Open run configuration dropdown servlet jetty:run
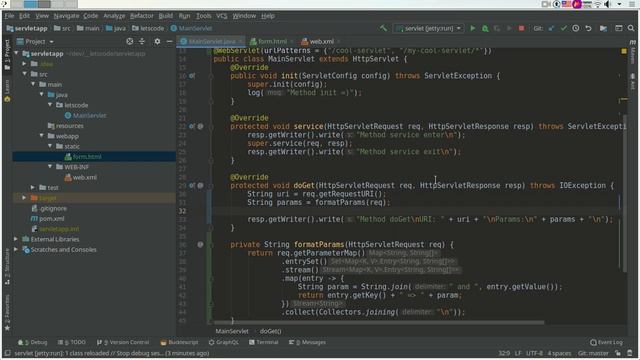The width and height of the screenshot is (640, 360). click(x=429, y=28)
